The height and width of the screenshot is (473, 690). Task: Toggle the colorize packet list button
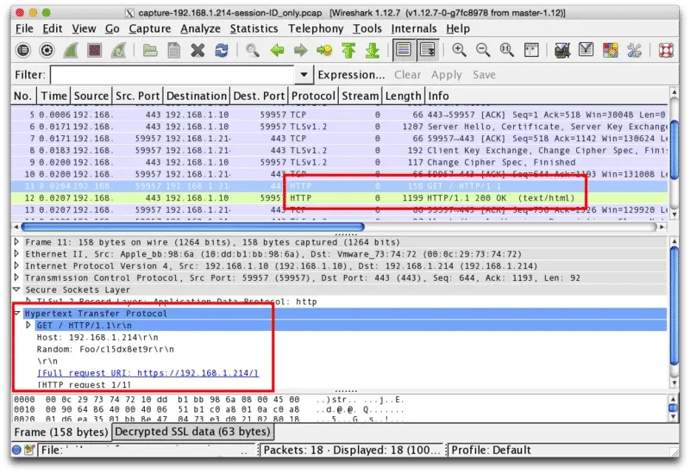(403, 50)
